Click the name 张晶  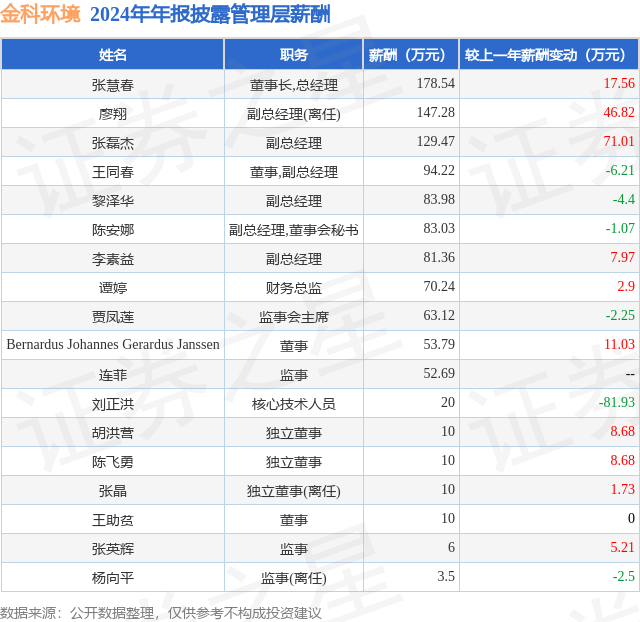click(x=113, y=491)
